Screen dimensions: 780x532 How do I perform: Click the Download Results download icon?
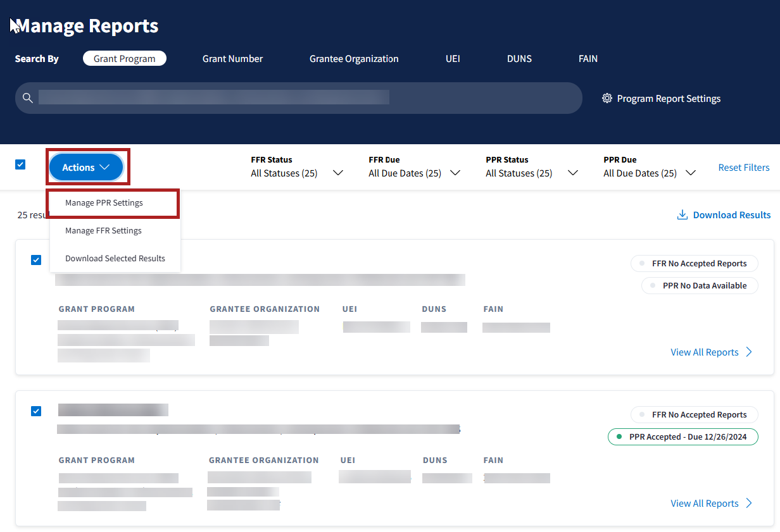(x=682, y=215)
